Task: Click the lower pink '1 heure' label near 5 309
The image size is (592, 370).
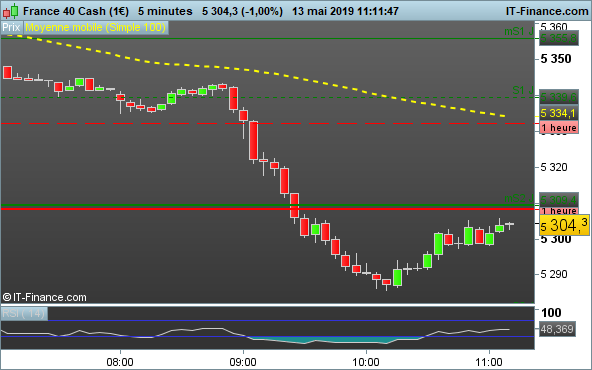Action: click(559, 210)
